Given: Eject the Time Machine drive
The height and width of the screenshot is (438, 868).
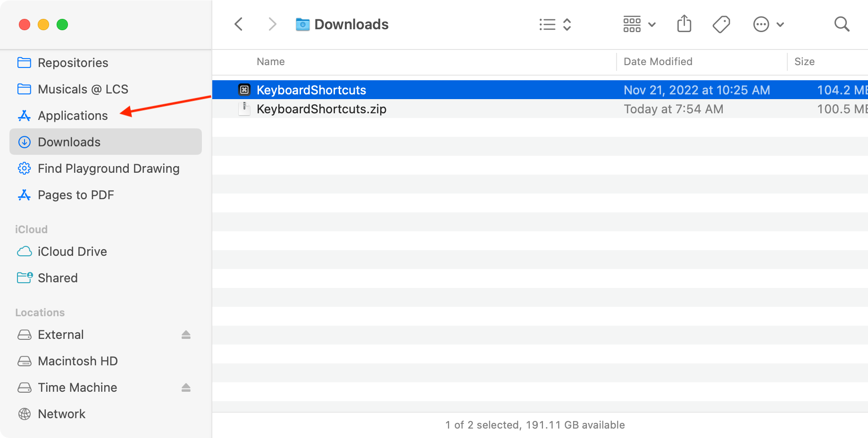Looking at the screenshot, I should [x=186, y=387].
